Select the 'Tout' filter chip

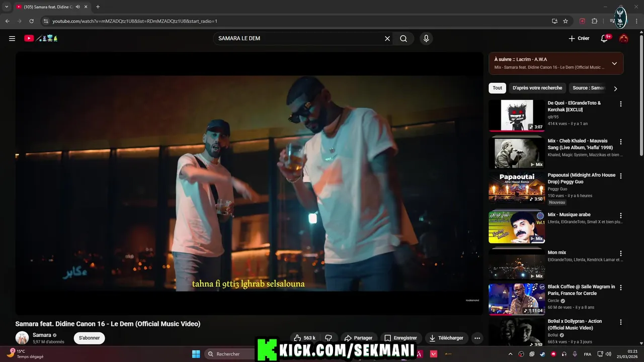click(497, 88)
